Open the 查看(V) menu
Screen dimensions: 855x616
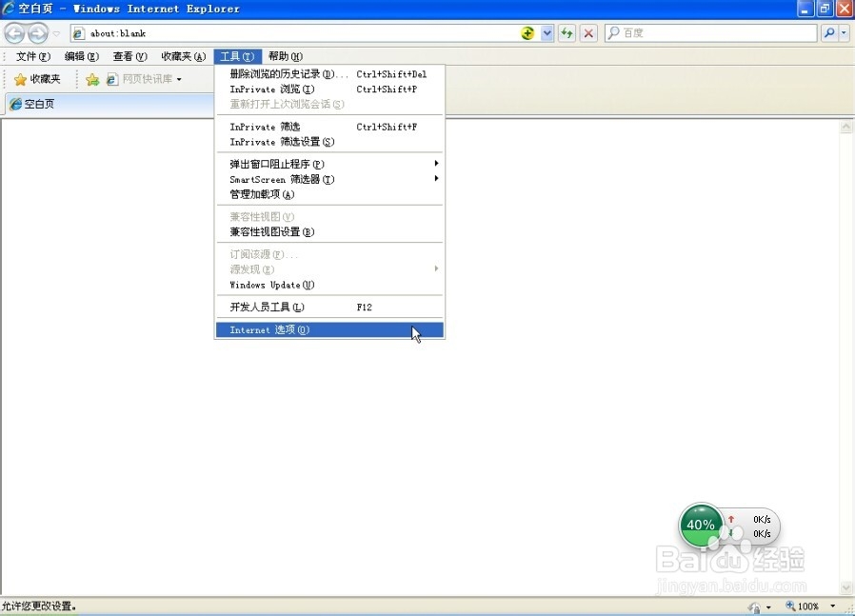129,56
